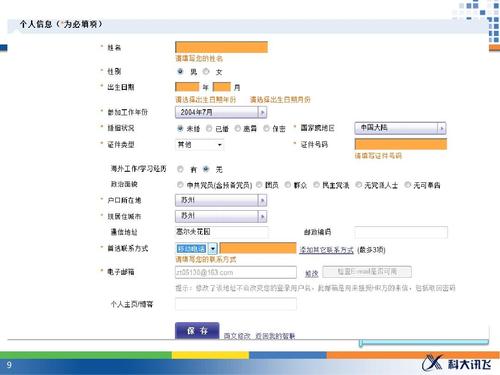Screen dimensions: 500x375
Task: Click the first link right of 保存
Action: click(x=237, y=336)
